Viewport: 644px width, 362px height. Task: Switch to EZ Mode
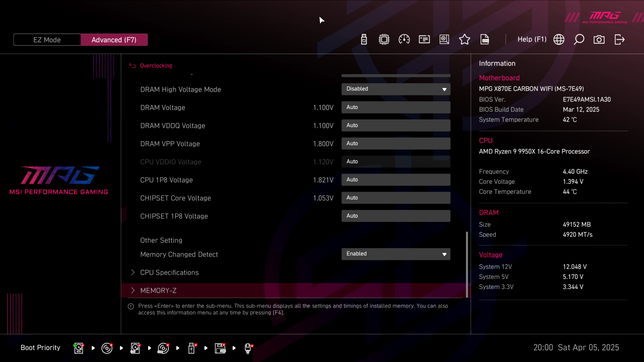[x=47, y=40]
